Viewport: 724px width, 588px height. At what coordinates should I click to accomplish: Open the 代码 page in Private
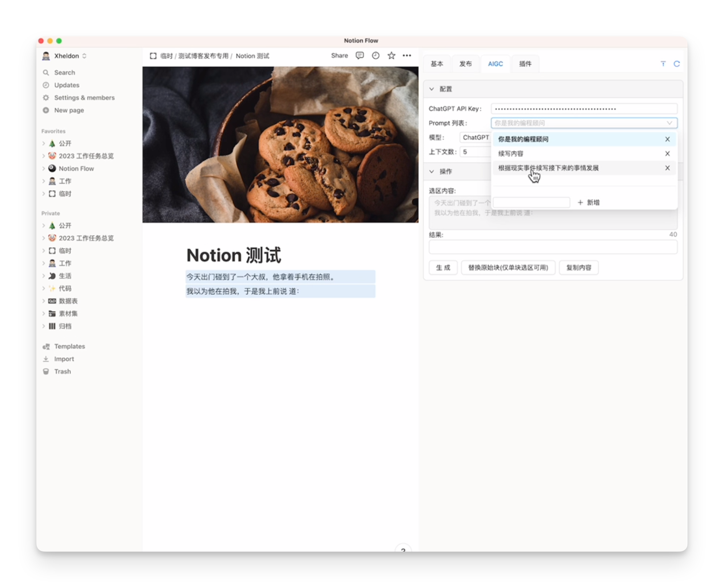pyautogui.click(x=65, y=289)
